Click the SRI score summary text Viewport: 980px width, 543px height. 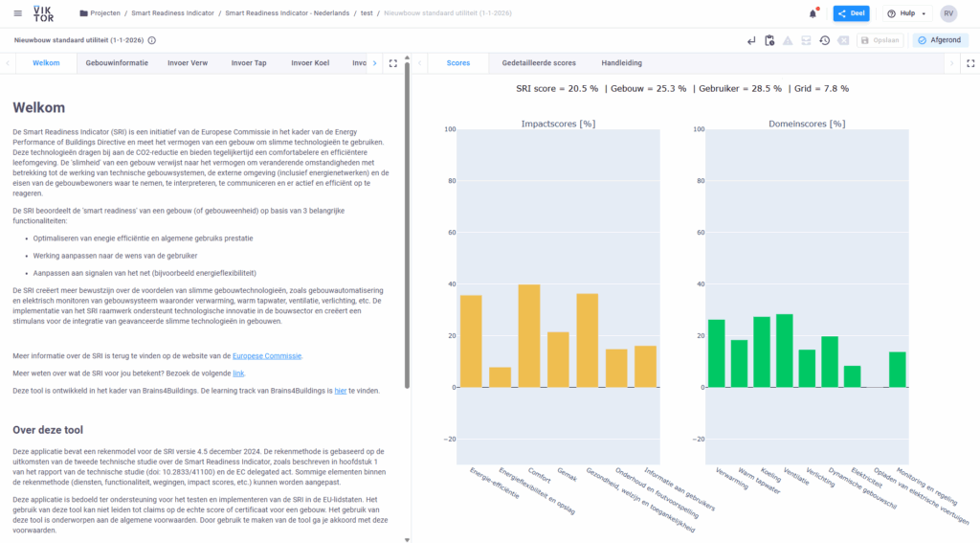(682, 89)
